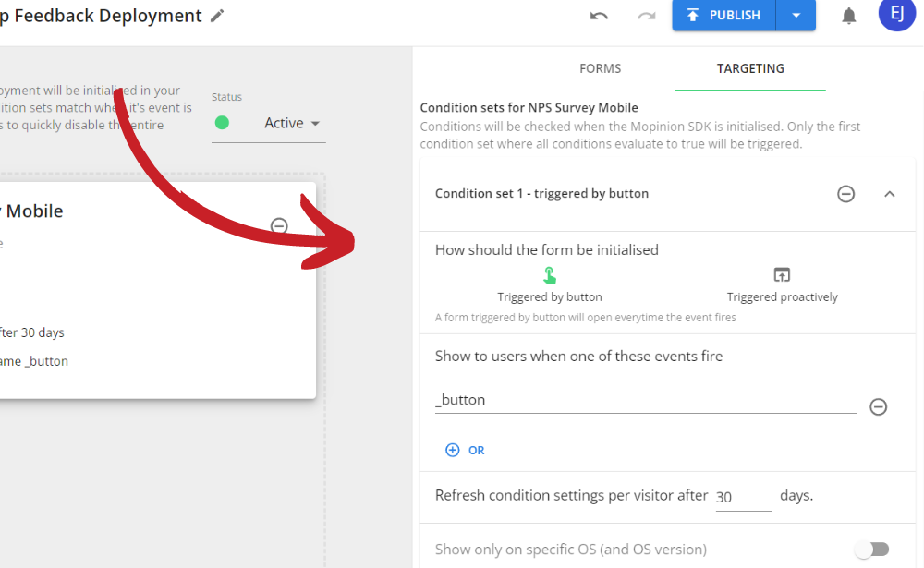Screen dimensions: 924x568
Task: Click the EJ profile avatar
Action: coord(897,16)
